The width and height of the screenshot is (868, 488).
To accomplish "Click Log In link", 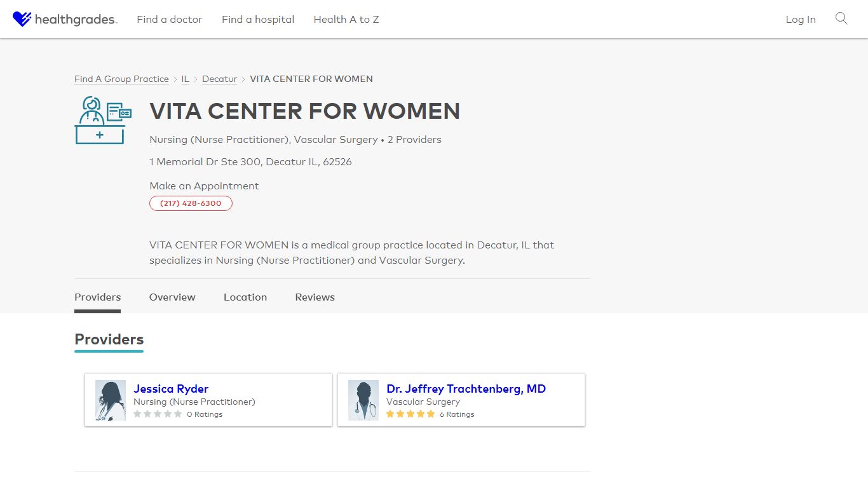I will point(801,20).
